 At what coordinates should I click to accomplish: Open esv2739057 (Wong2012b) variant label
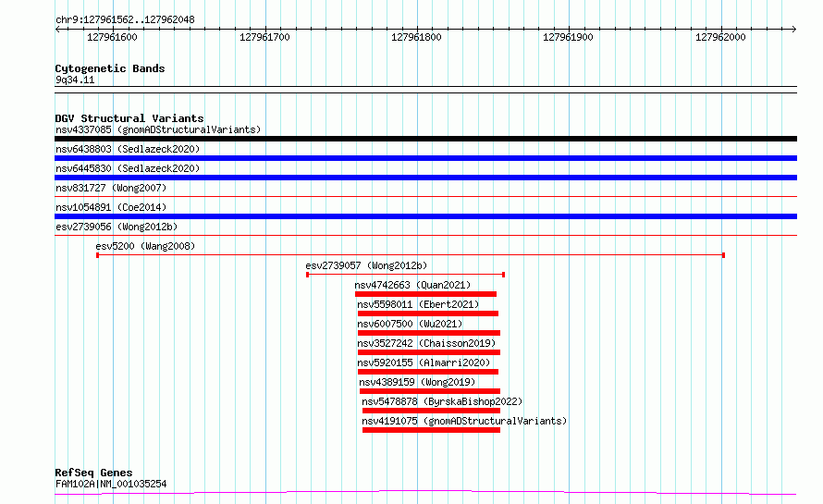(x=366, y=265)
